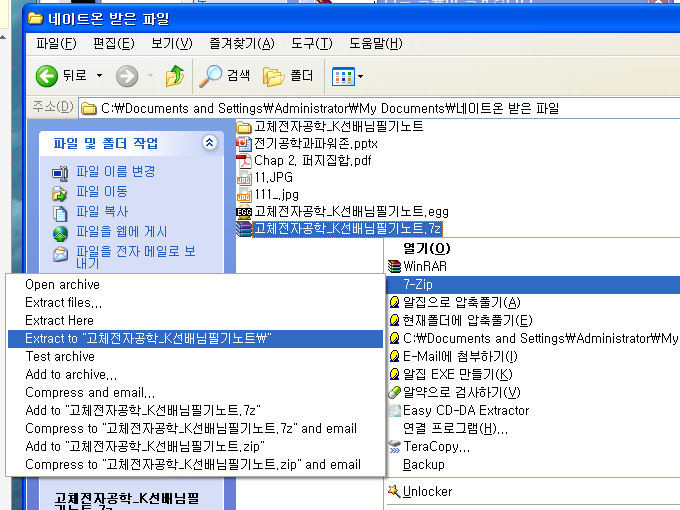Choose Add to "고체전자공학_K선배님필기노트.zip"

tap(195, 446)
